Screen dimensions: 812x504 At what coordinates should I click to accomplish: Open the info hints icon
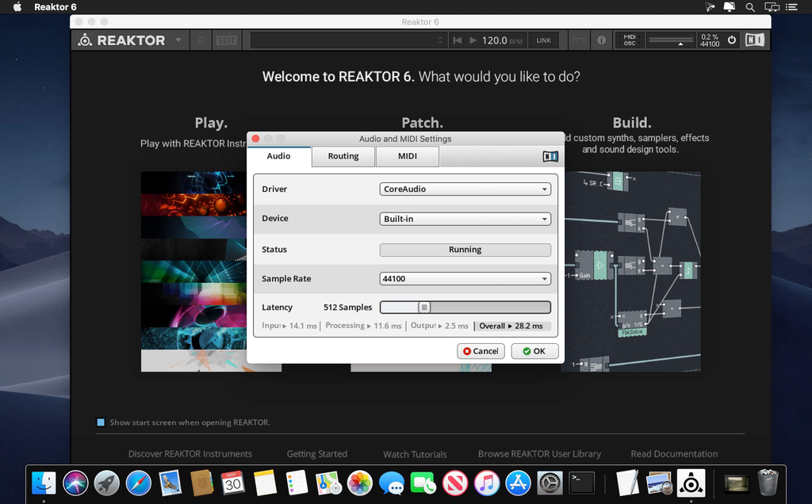click(x=601, y=40)
